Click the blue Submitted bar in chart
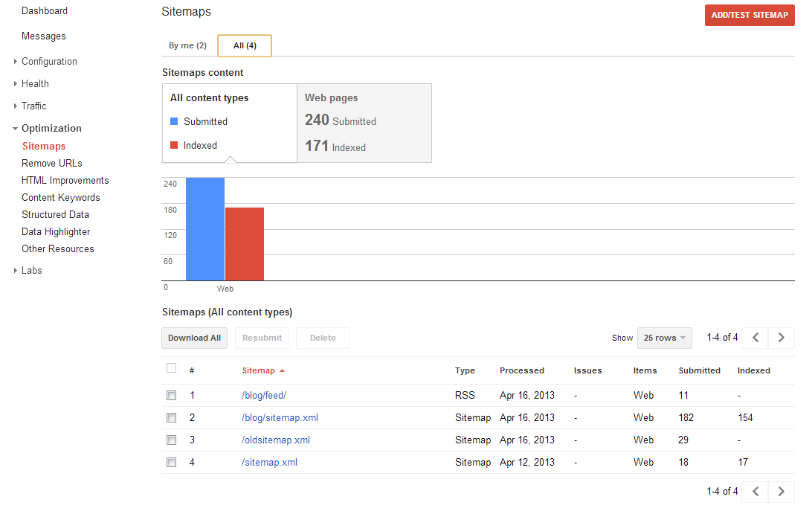The height and width of the screenshot is (514, 812). pos(205,229)
